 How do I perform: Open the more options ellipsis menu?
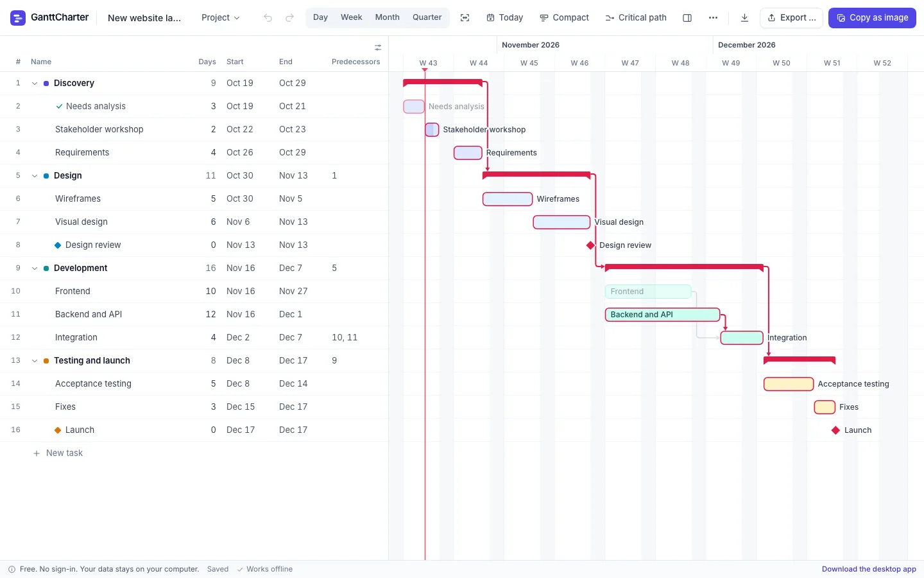[x=713, y=18]
